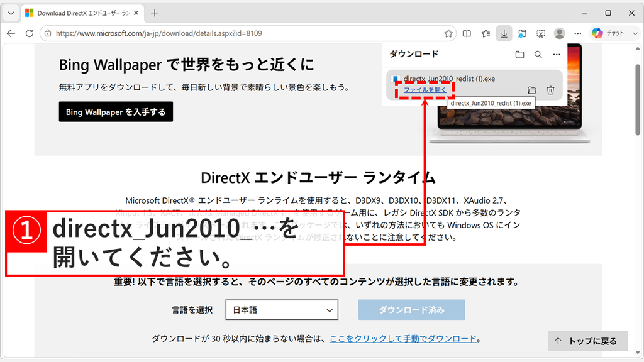644x362 pixels.
Task: View site information via the lock icon
Action: pyautogui.click(x=48, y=33)
